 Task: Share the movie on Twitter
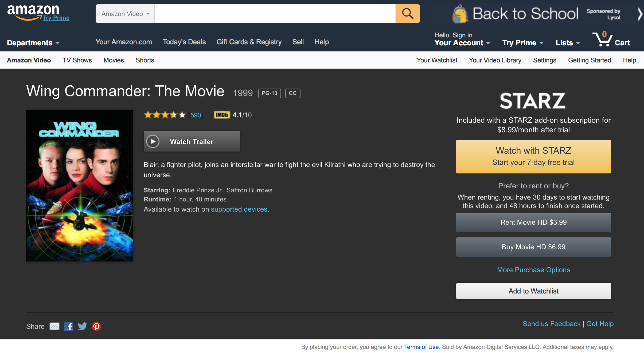coord(82,326)
